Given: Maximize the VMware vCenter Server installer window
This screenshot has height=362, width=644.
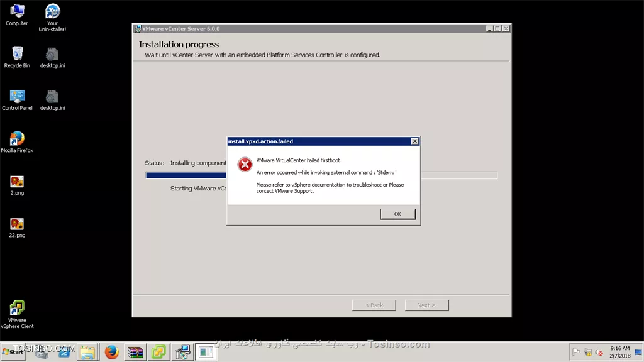Looking at the screenshot, I should 497,29.
